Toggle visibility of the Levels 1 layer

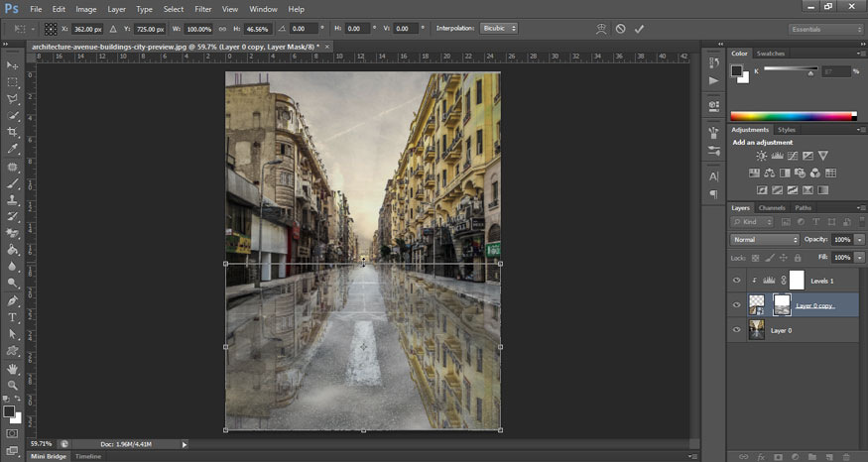(736, 281)
